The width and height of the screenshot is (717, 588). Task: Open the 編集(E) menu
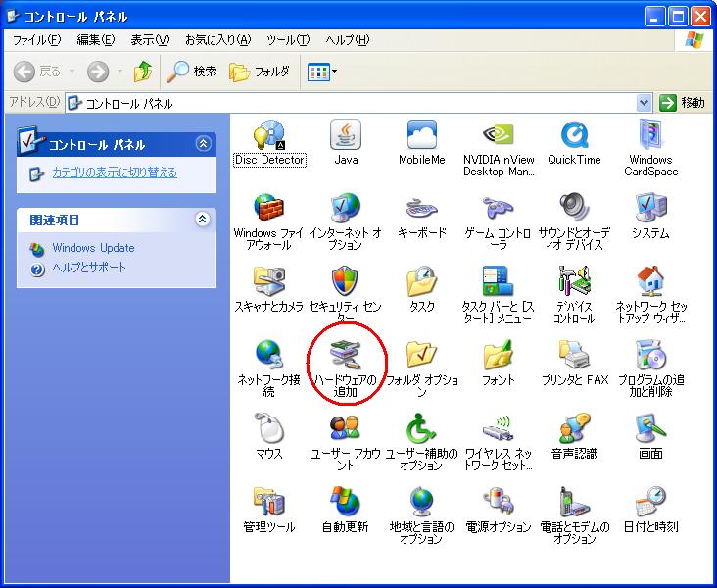tap(96, 40)
